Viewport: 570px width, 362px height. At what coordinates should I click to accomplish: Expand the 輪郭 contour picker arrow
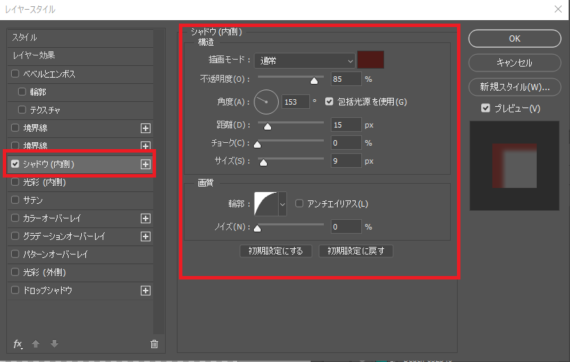(282, 204)
